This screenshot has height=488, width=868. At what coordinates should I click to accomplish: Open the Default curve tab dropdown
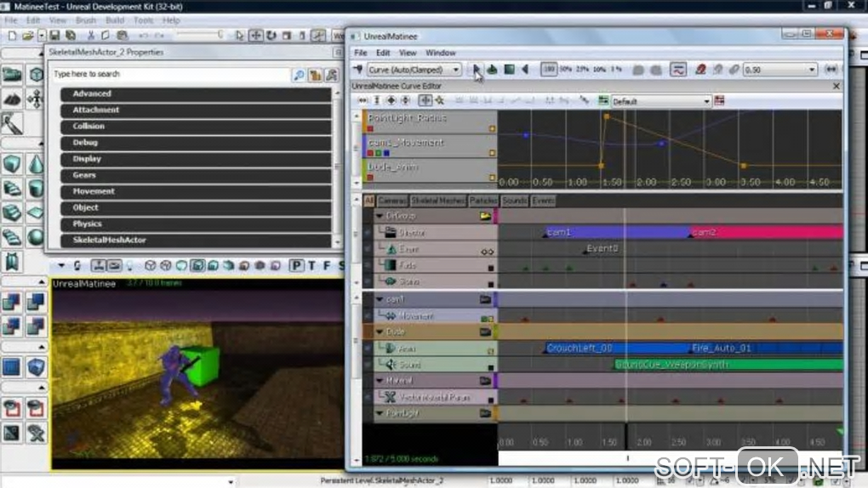tap(661, 101)
